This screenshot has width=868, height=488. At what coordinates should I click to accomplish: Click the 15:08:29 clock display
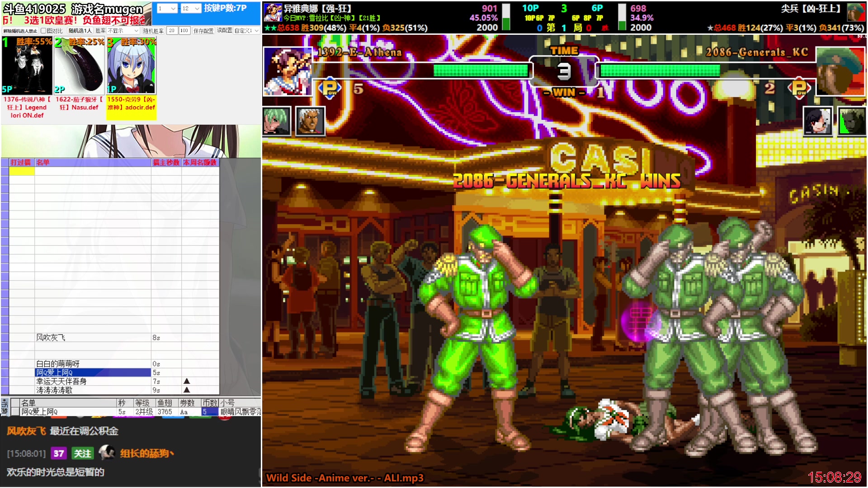[x=835, y=477]
